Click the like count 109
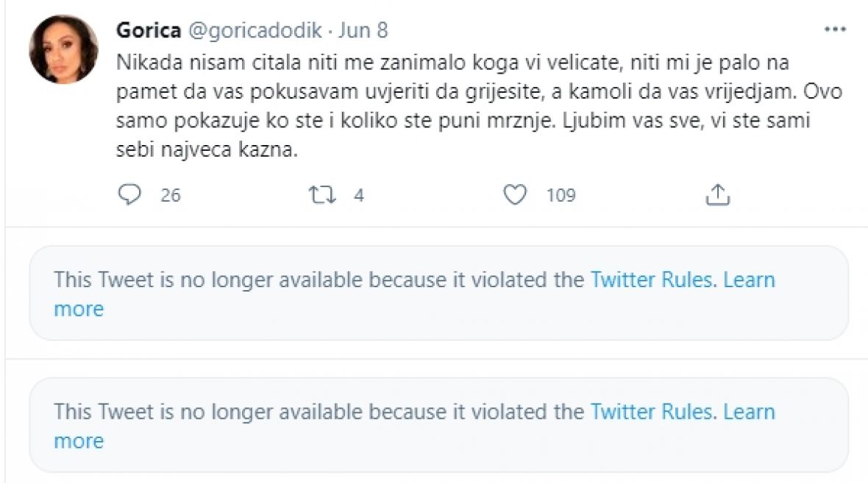This screenshot has width=868, height=483. [x=561, y=195]
